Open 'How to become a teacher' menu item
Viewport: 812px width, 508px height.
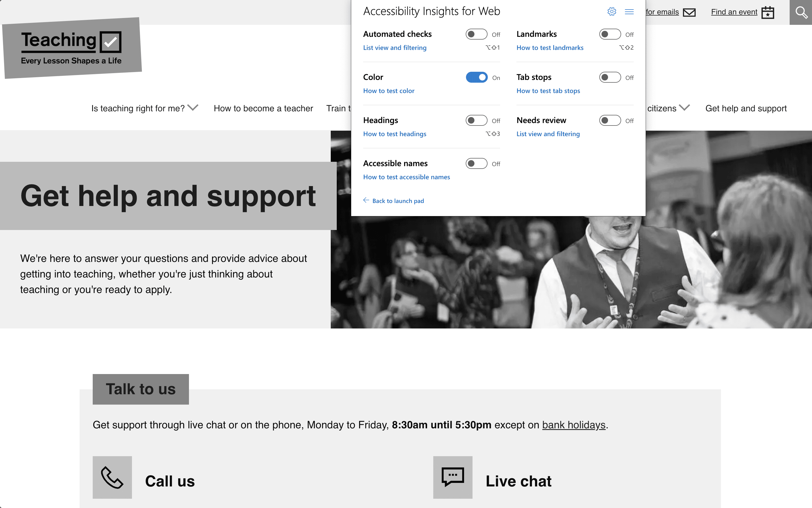point(263,108)
